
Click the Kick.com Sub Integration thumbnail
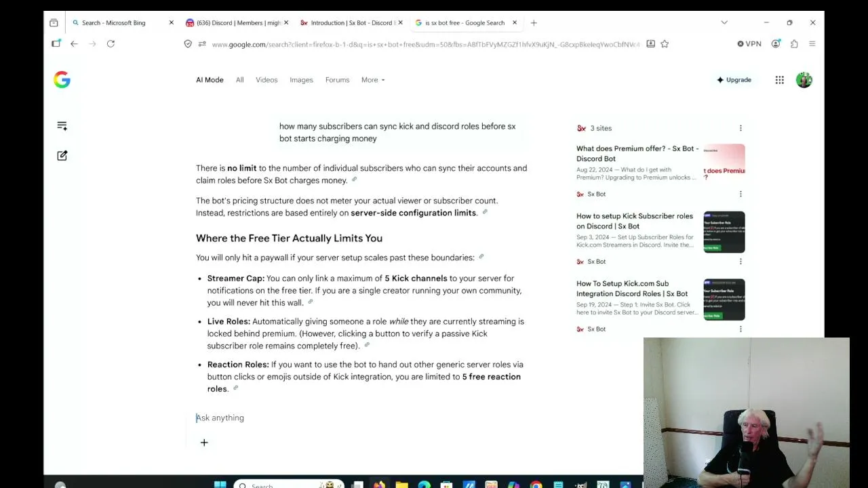[724, 300]
